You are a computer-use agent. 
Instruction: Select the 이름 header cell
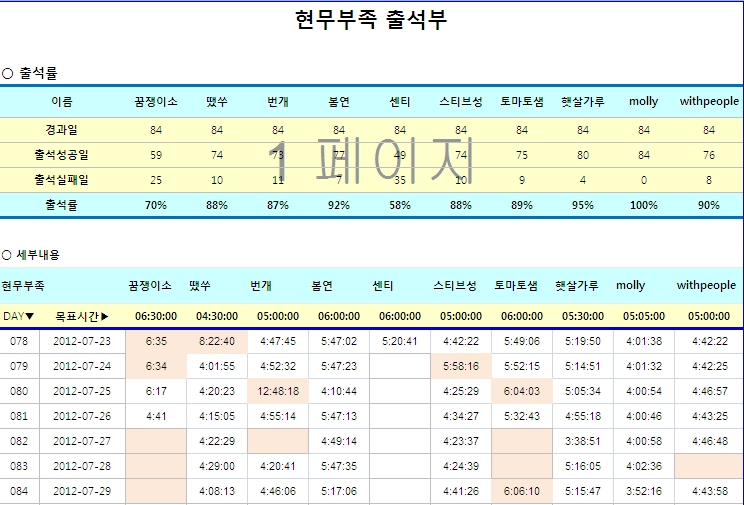62,102
